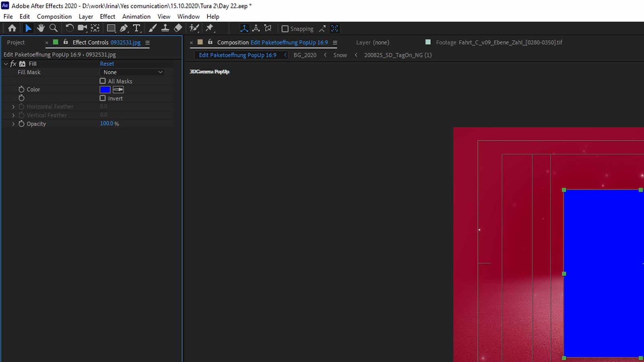
Task: Open the Composition menu
Action: (x=54, y=16)
